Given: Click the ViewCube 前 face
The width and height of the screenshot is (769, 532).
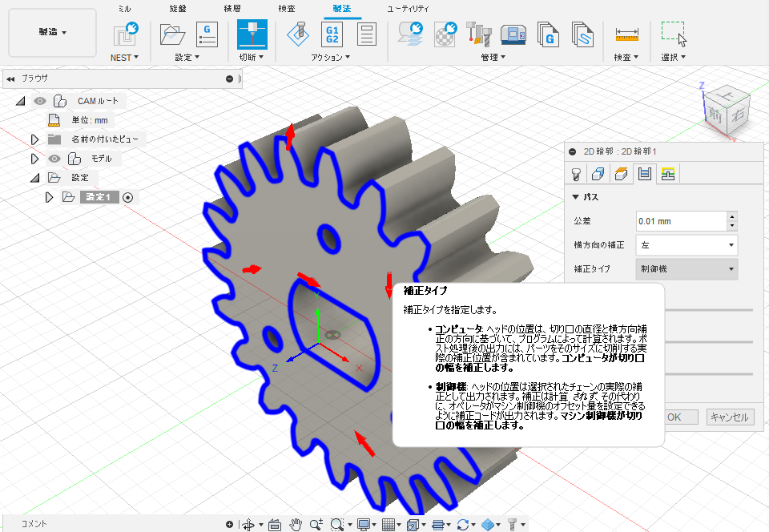Looking at the screenshot, I should 715,115.
